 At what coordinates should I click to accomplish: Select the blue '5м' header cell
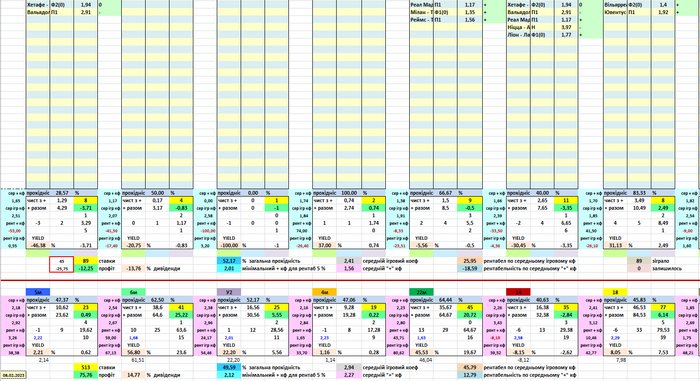pos(38,292)
